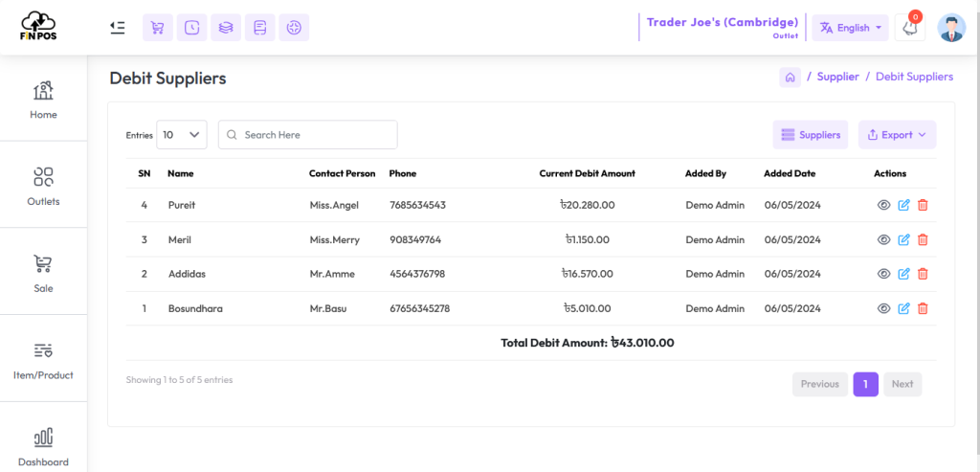Open the Supplier breadcrumb link
The image size is (980, 472).
coord(838,77)
